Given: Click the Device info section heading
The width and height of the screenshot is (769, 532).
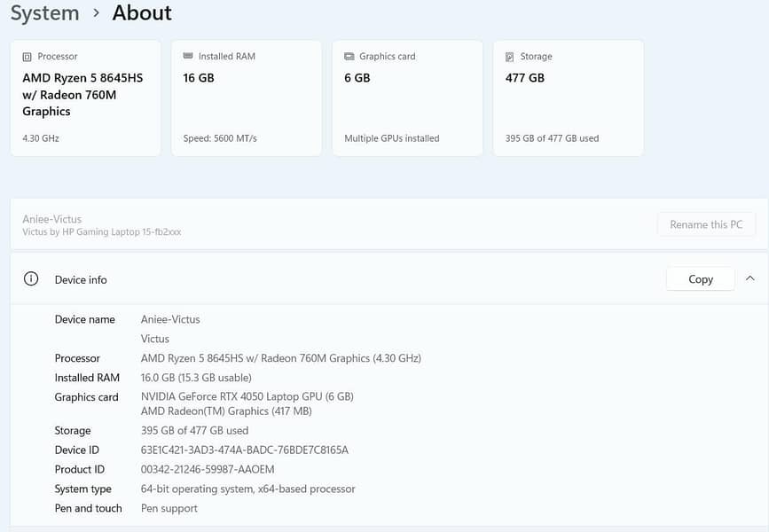Looking at the screenshot, I should (x=81, y=280).
